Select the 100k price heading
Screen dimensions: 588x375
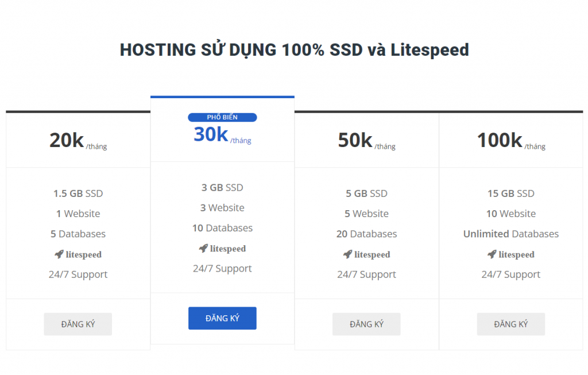tap(500, 140)
